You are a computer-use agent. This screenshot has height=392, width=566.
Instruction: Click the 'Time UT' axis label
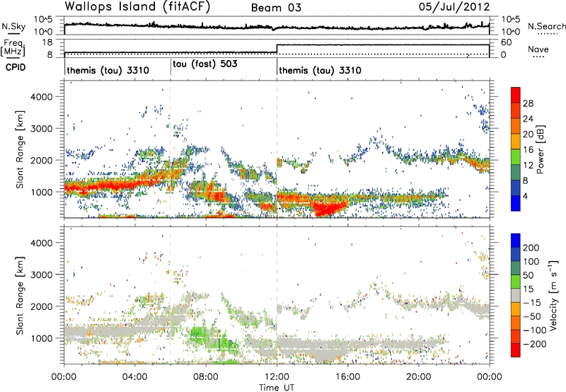(x=277, y=388)
